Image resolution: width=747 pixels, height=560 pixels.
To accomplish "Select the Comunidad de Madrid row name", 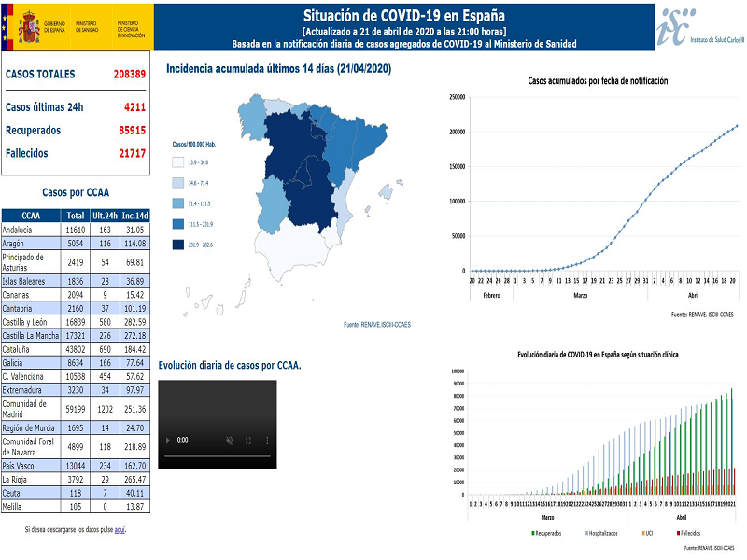I will [x=24, y=409].
